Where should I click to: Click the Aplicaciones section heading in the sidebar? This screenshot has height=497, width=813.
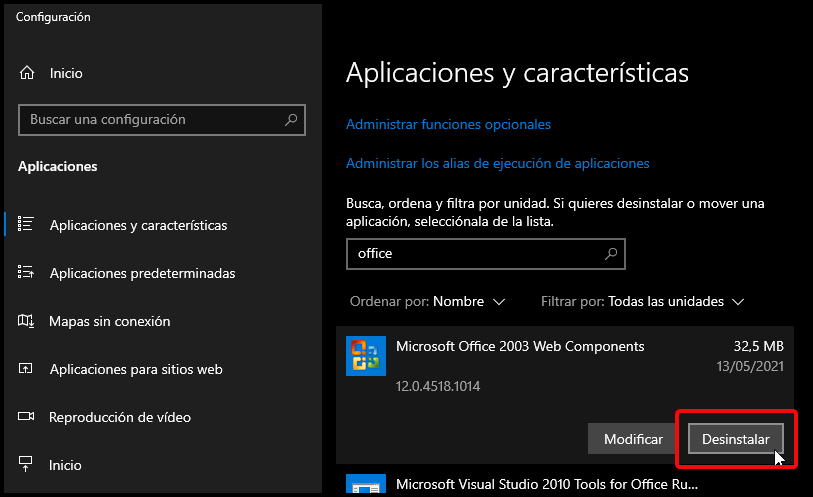pyautogui.click(x=58, y=166)
